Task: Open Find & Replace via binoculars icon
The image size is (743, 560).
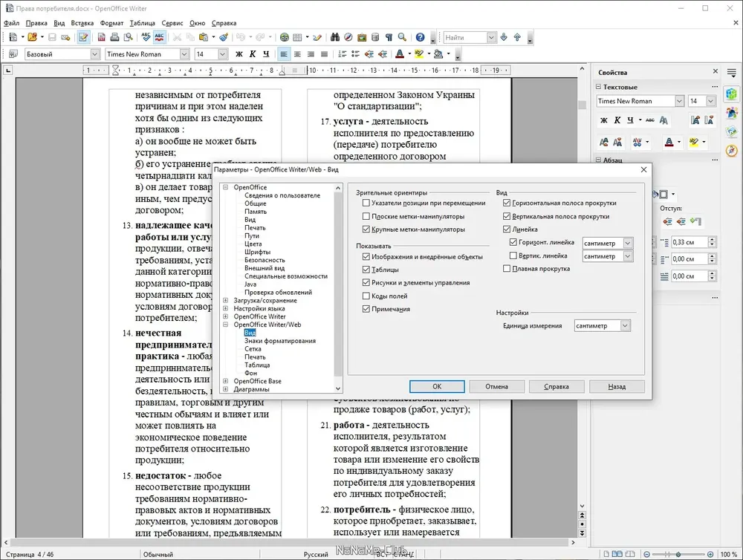Action: (x=335, y=37)
